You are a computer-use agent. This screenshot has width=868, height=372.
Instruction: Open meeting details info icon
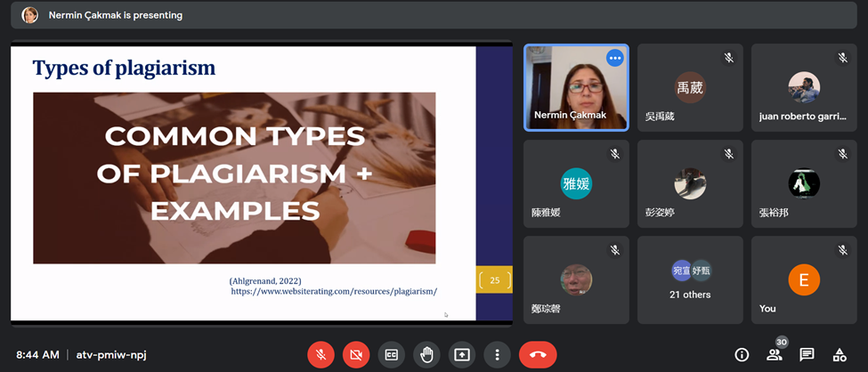coord(742,354)
